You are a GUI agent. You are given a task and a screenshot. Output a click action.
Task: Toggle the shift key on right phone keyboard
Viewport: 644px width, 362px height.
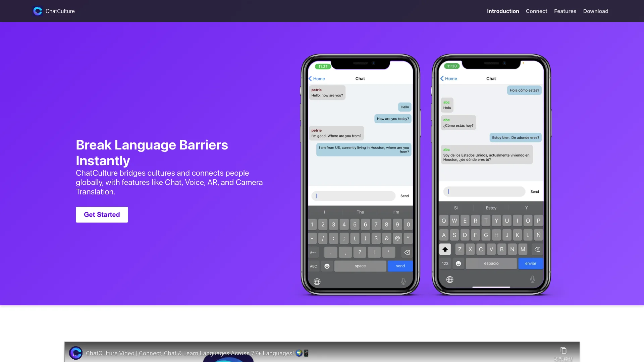click(x=444, y=249)
